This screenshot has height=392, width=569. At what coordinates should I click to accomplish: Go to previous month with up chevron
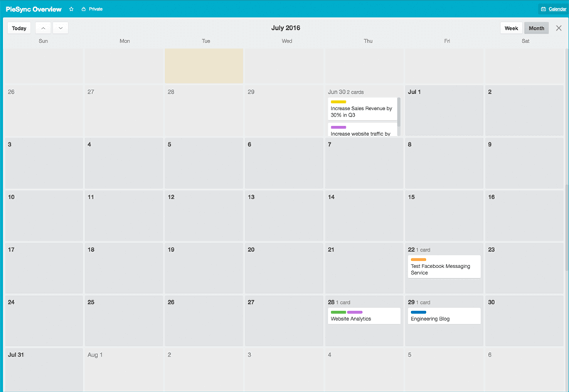point(43,28)
